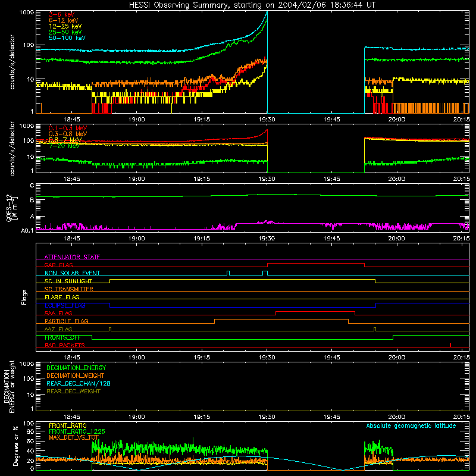The image size is (476, 476).
Task: Click the FRONTS_OFF flag label
Action: click(x=62, y=337)
